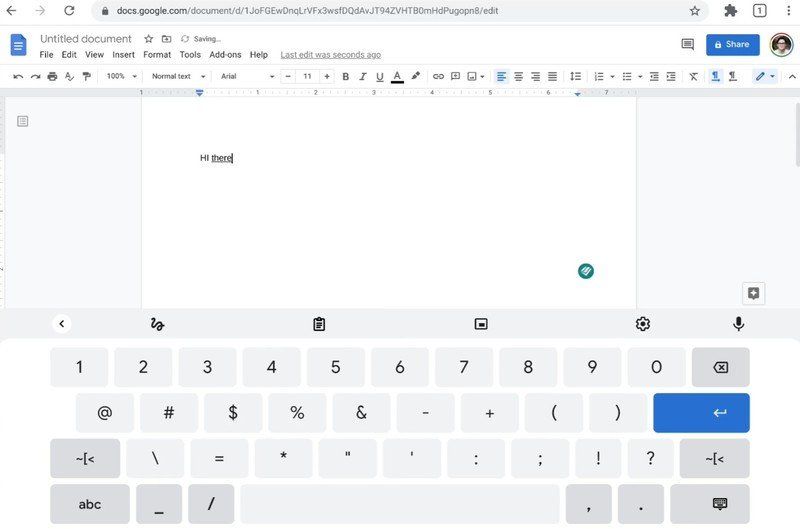Open handwriting input on keyboard
This screenshot has width=800, height=529.
[157, 324]
